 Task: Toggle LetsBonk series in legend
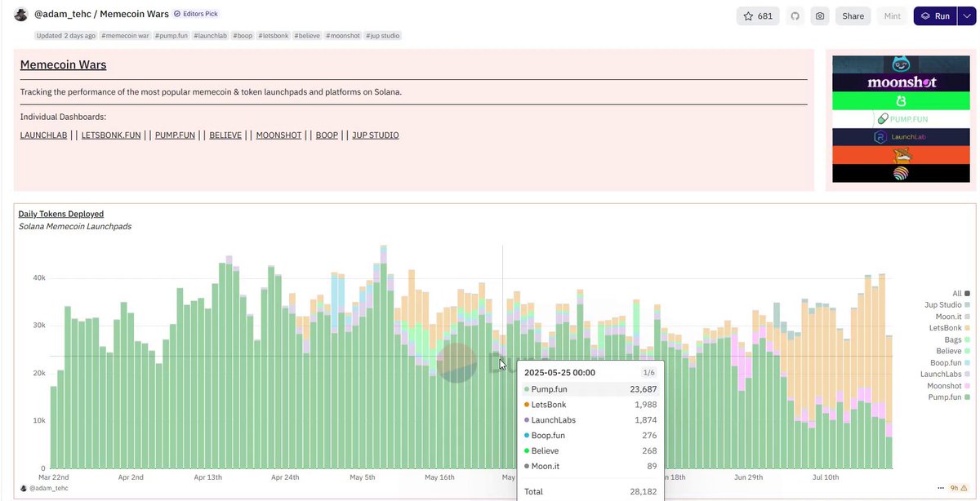(x=951, y=328)
